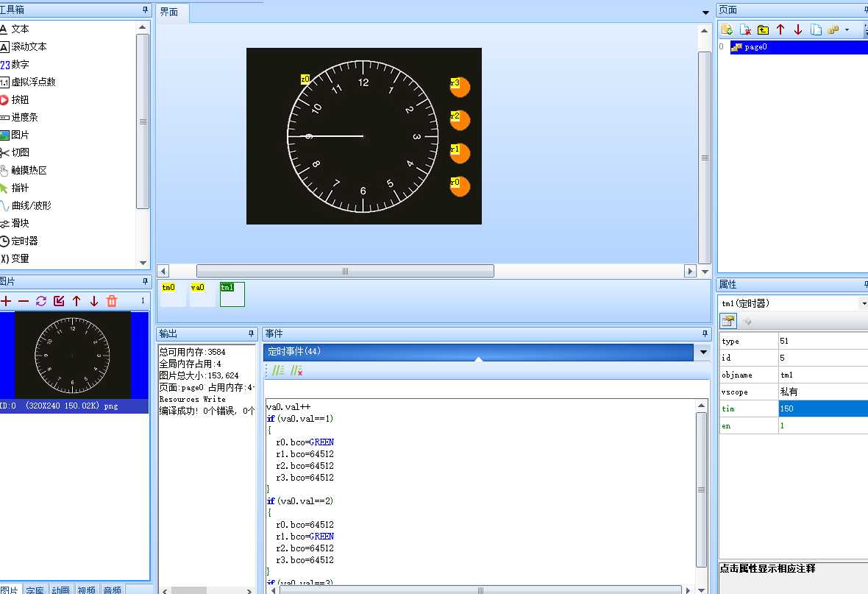Viewport: 868px width, 594px height.
Task: Click the toolbox list scroll-up arrow
Action: [143, 27]
